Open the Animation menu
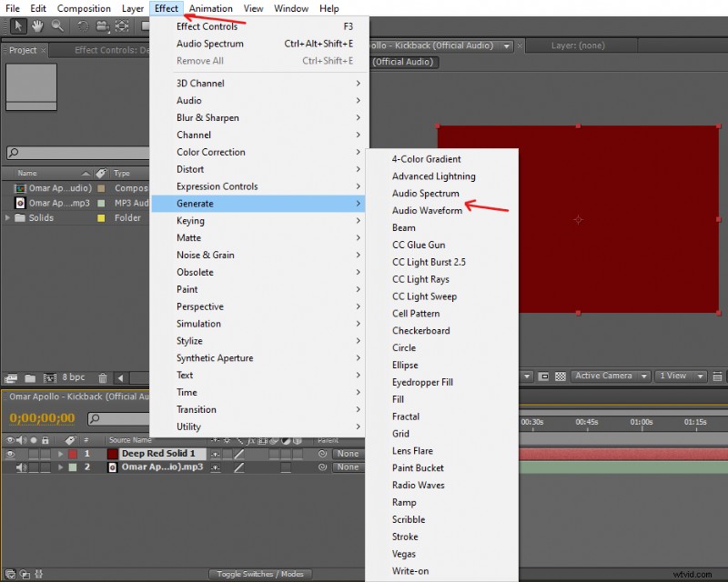728x582 pixels. (211, 8)
